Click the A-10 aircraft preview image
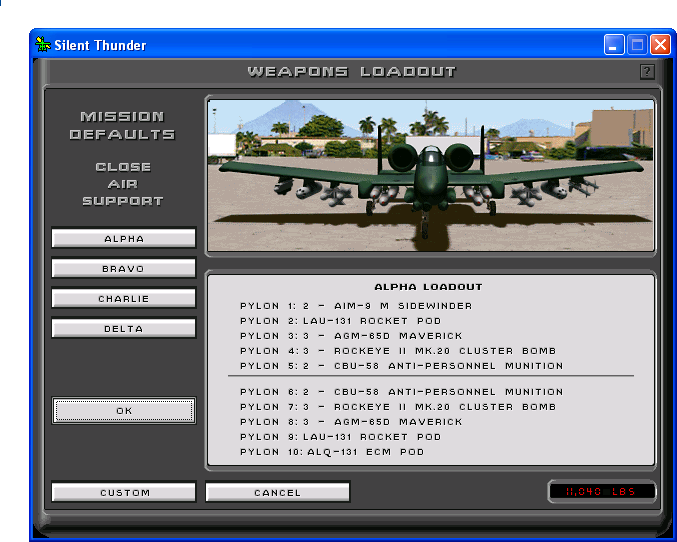 430,174
